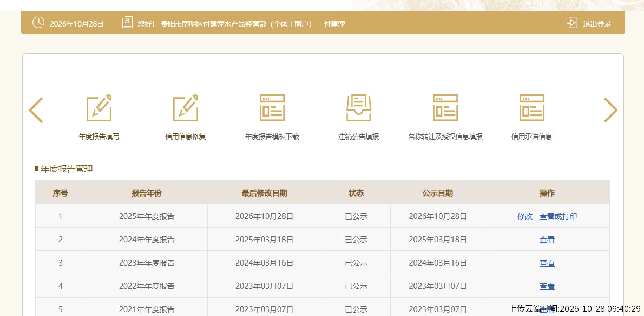Select the 年度报告填写 label
644x316 pixels.
[x=99, y=137]
